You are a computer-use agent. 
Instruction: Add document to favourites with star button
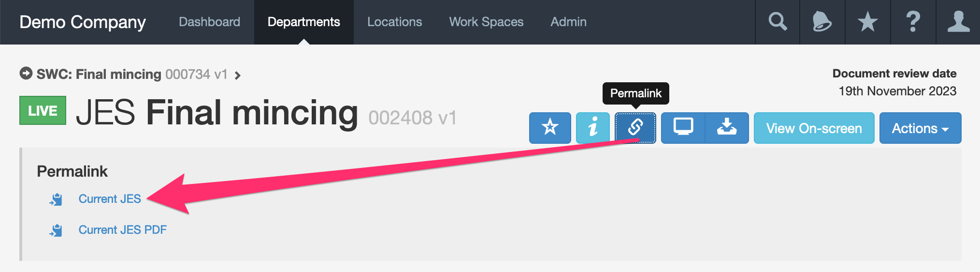(x=550, y=128)
